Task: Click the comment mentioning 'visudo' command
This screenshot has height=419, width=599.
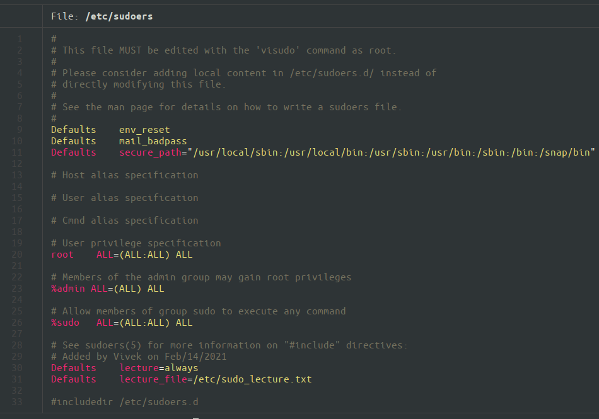Action: point(223,50)
